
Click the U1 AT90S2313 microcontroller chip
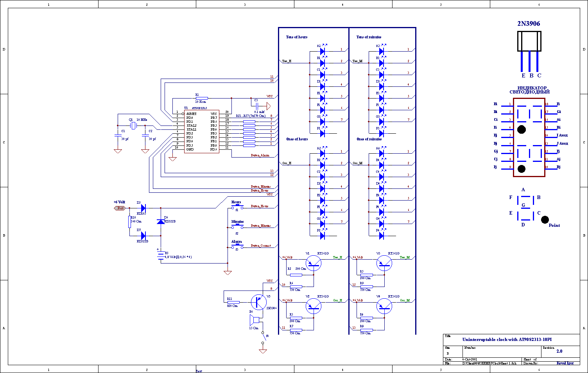click(x=201, y=132)
